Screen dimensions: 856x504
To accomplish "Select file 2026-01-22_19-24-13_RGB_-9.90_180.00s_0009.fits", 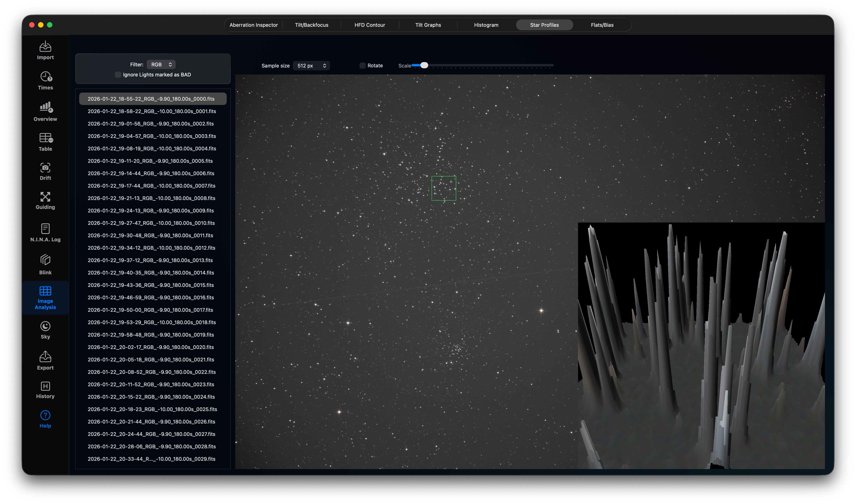I will click(153, 210).
